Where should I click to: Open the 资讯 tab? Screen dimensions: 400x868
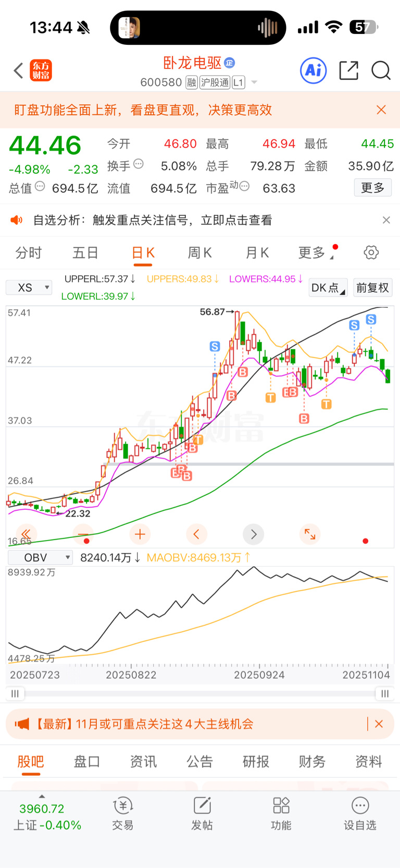[x=143, y=762]
